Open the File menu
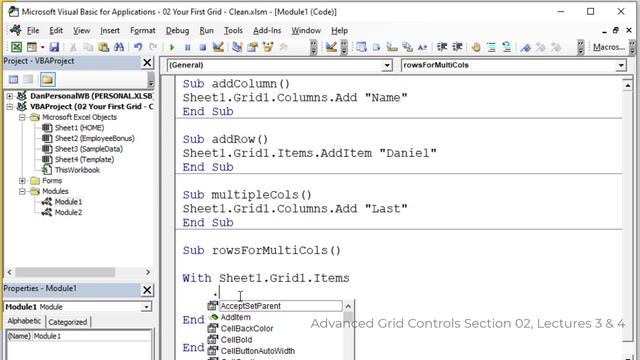Image resolution: width=640 pixels, height=360 pixels. [x=32, y=31]
